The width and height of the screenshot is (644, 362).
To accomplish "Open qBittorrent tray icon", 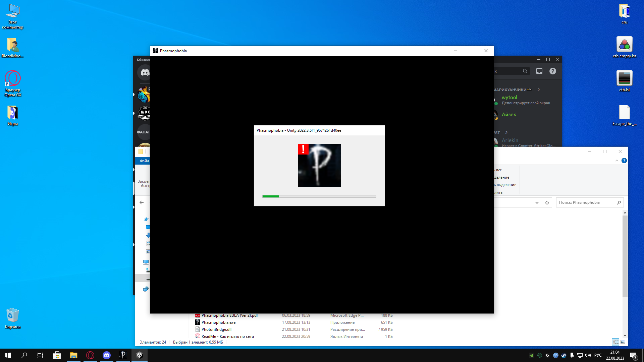I will (x=555, y=355).
